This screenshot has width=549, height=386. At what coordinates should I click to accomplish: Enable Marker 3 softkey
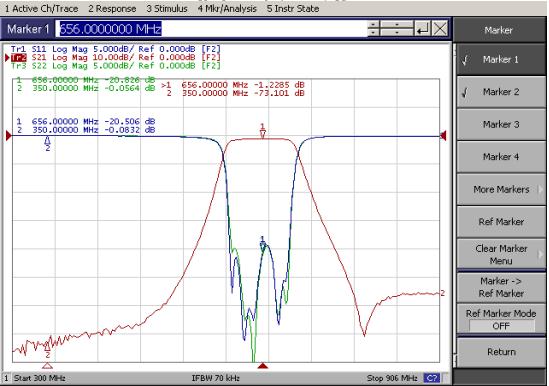(x=501, y=124)
